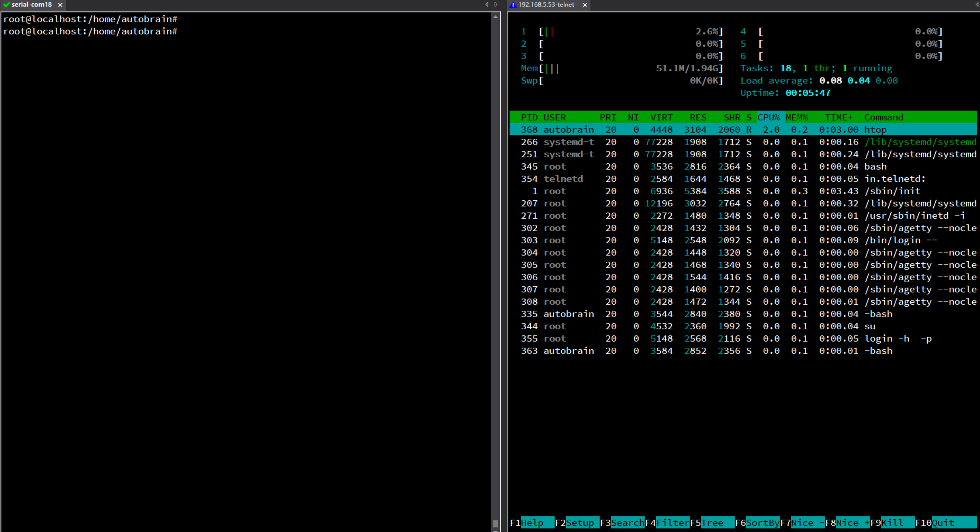980x532 pixels.
Task: Click the green connected checkmark icon
Action: tap(6, 5)
